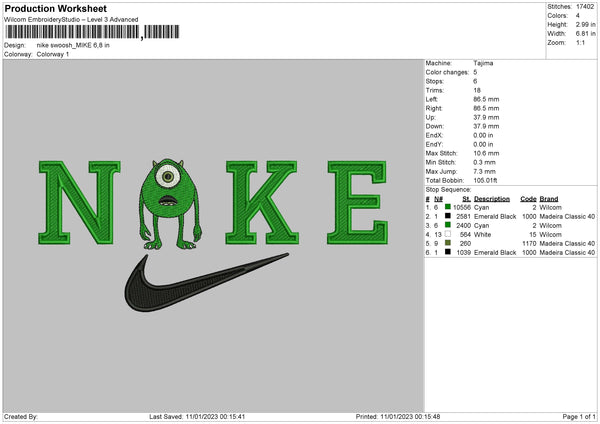Click the 'Description' column header
This screenshot has width=600, height=424.
point(492,199)
